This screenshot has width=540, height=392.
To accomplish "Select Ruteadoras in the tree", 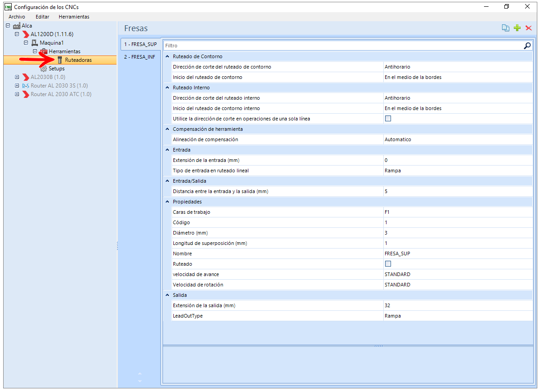I will click(x=78, y=60).
